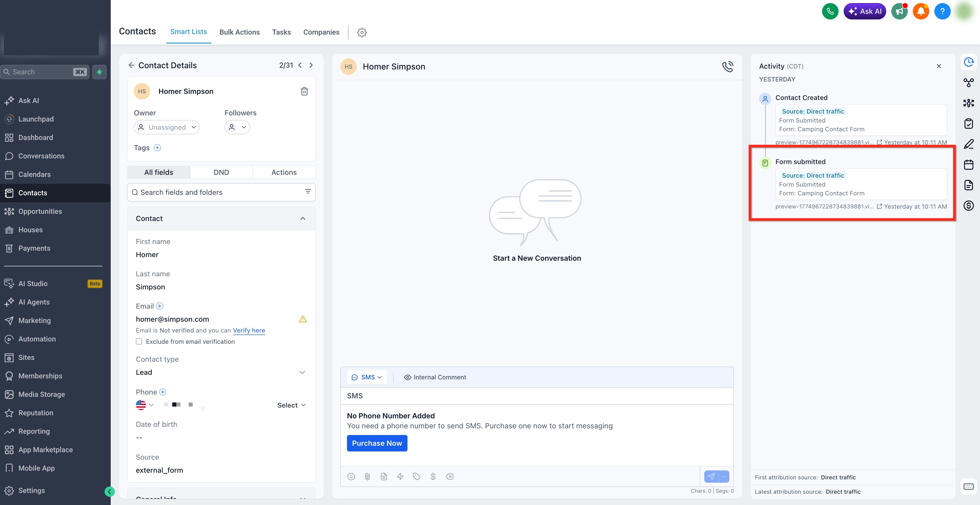This screenshot has width=980, height=505.
Task: Switch to the DND tab
Action: [221, 173]
